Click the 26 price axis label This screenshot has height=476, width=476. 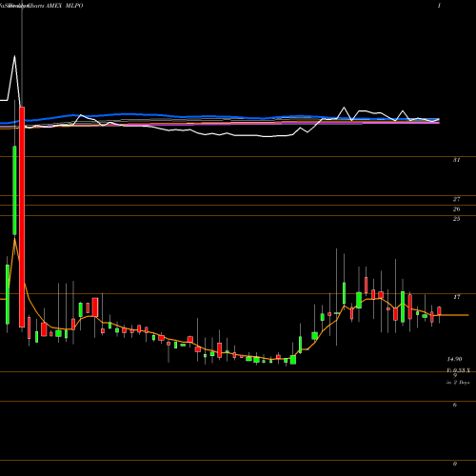click(x=456, y=209)
